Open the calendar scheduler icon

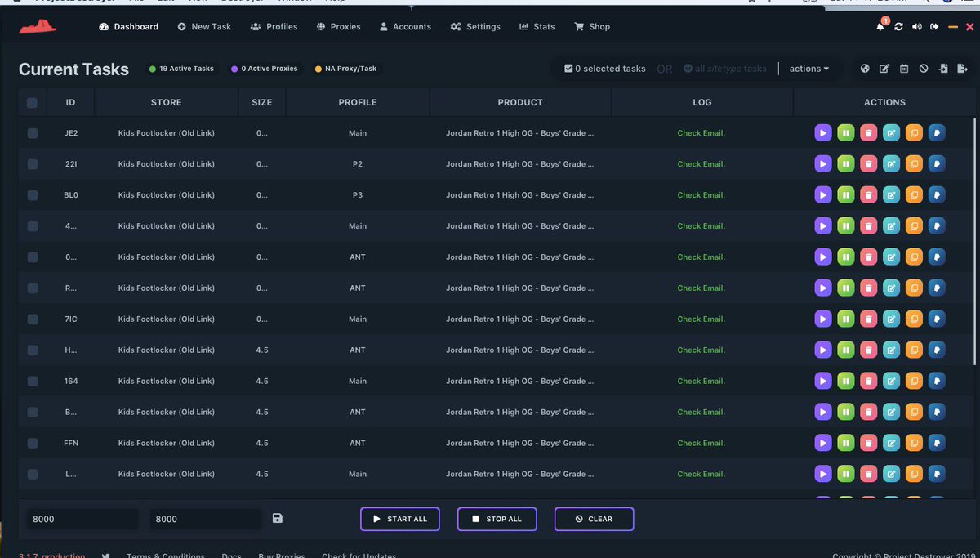coord(904,69)
